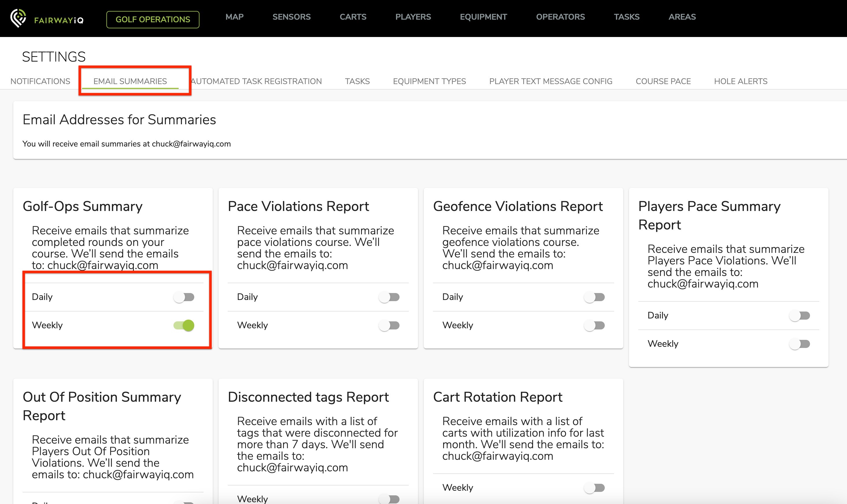Viewport: 847px width, 504px height.
Task: Go to the Operators page
Action: pos(560,17)
